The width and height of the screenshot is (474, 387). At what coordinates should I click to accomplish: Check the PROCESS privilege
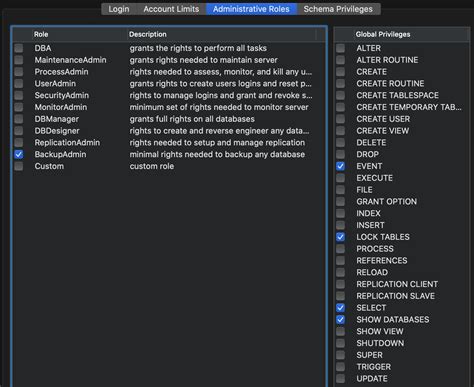click(x=340, y=249)
